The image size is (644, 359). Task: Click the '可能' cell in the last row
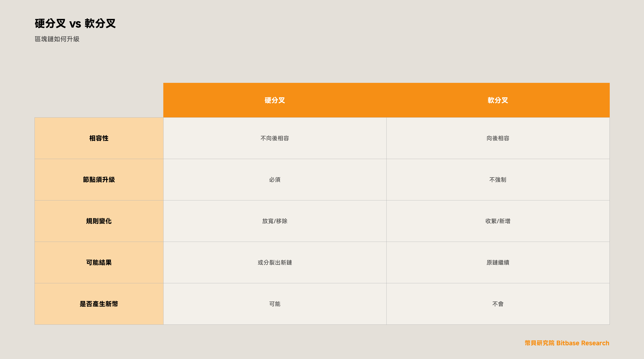275,304
